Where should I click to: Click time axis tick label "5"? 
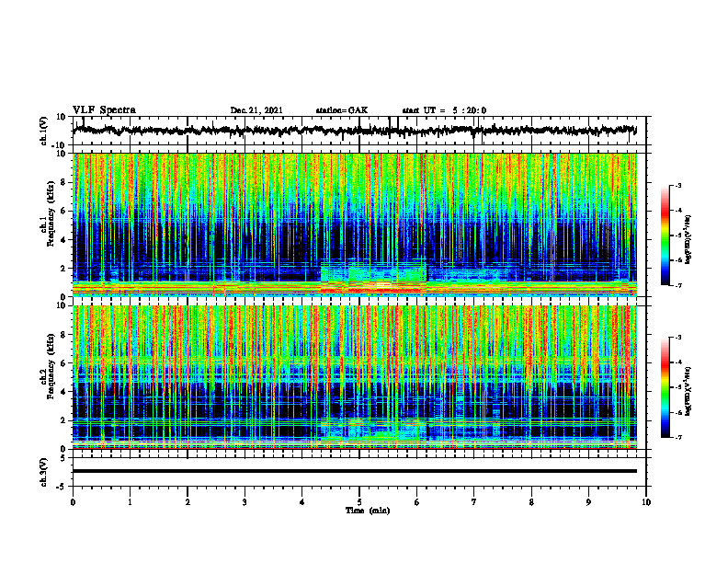pos(359,502)
